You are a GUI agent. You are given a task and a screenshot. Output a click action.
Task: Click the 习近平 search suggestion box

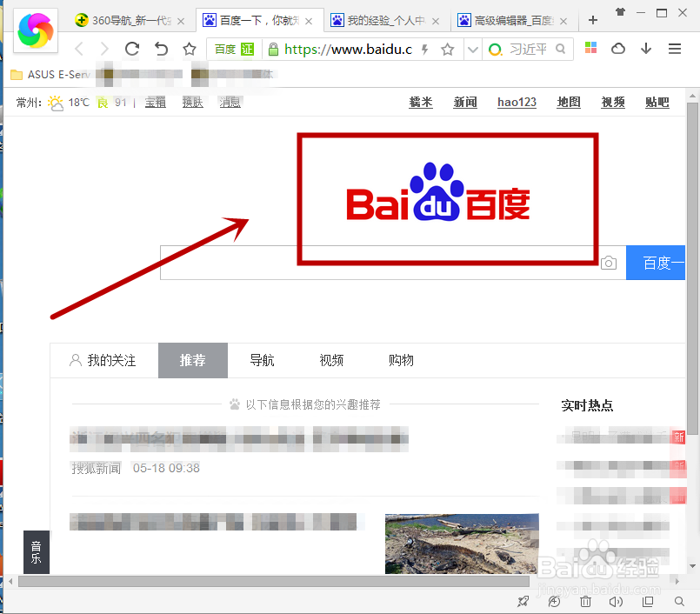click(x=528, y=49)
